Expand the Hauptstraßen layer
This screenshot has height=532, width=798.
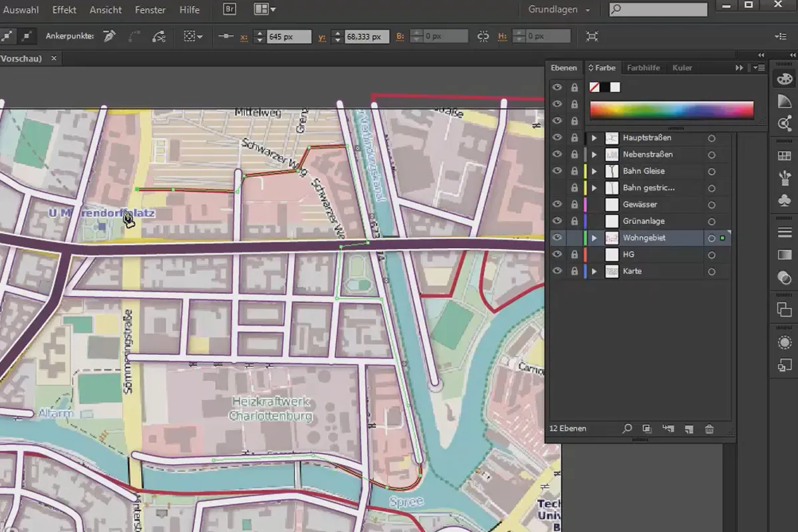click(x=595, y=138)
